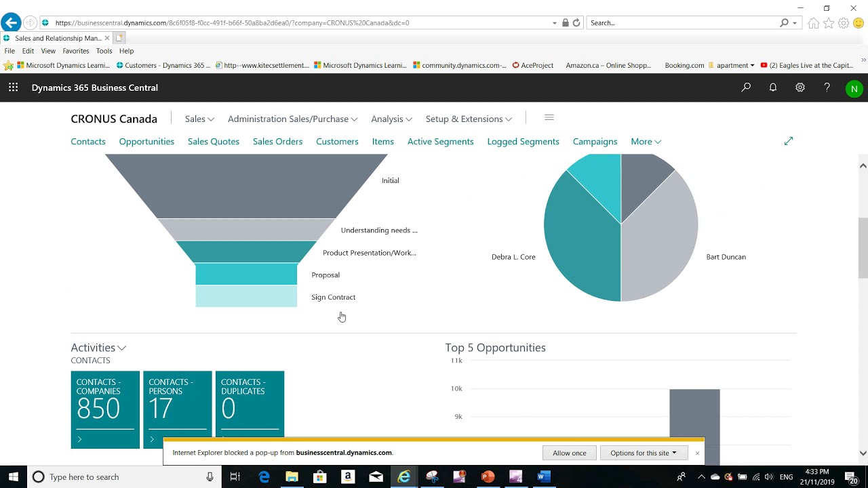Click the Initial stage funnel segment
Image resolution: width=868 pixels, height=488 pixels.
246,186
